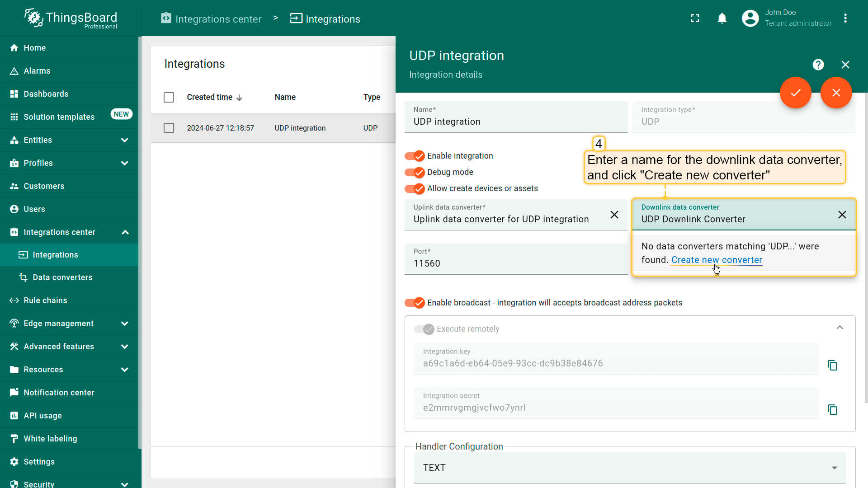The height and width of the screenshot is (488, 868).
Task: Open Data converters in sidebar
Action: tap(62, 277)
